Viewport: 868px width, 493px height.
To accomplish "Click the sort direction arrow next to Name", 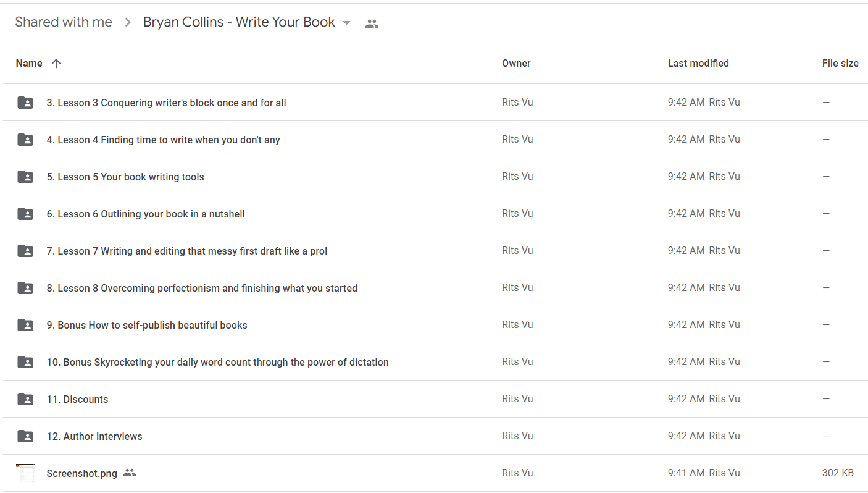I will 56,63.
